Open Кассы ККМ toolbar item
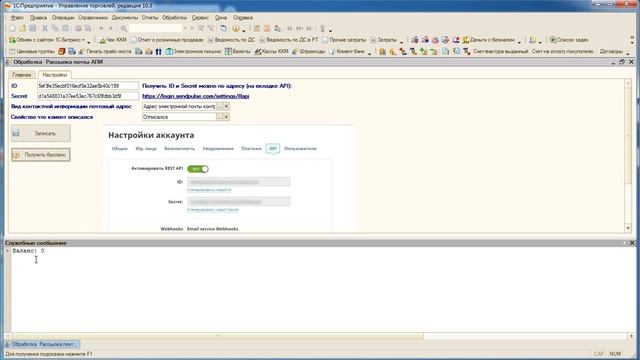 [x=271, y=51]
